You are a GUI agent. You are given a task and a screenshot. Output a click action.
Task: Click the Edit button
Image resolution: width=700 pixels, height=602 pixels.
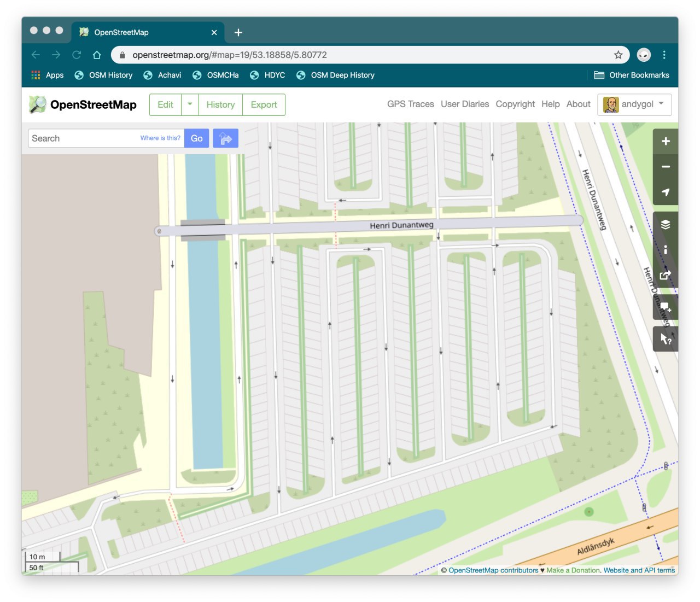click(165, 104)
